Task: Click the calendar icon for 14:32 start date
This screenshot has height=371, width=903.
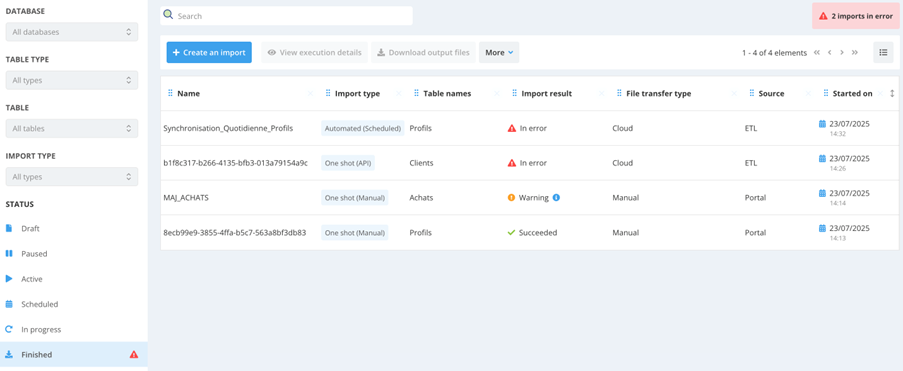Action: [x=822, y=124]
